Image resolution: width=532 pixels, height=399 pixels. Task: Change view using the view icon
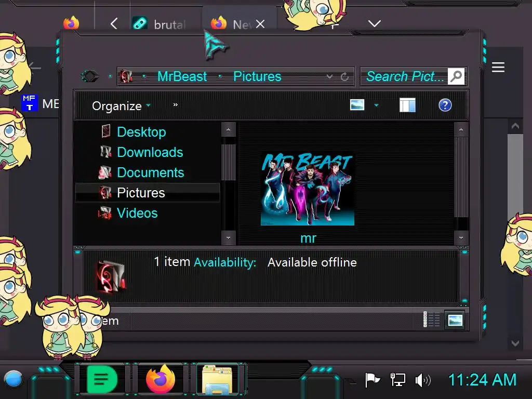click(x=357, y=105)
